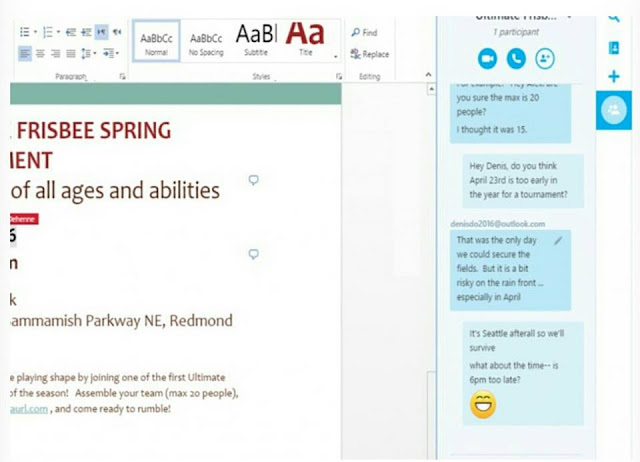Viewport: 640px width, 462px height.
Task: Edit the message with the pencil icon
Action: click(558, 241)
